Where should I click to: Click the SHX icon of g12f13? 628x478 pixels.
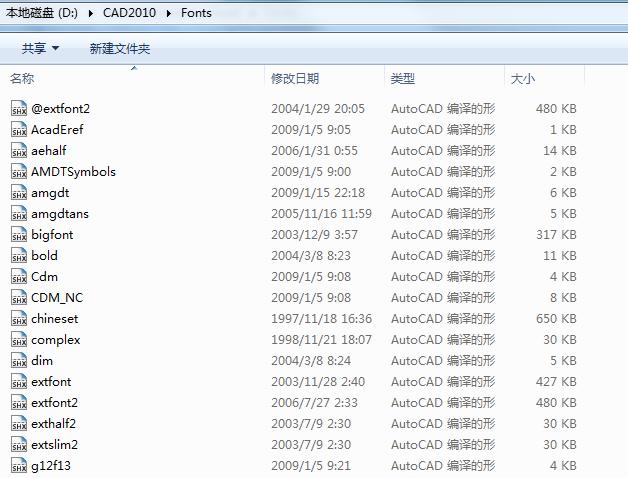pyautogui.click(x=19, y=466)
